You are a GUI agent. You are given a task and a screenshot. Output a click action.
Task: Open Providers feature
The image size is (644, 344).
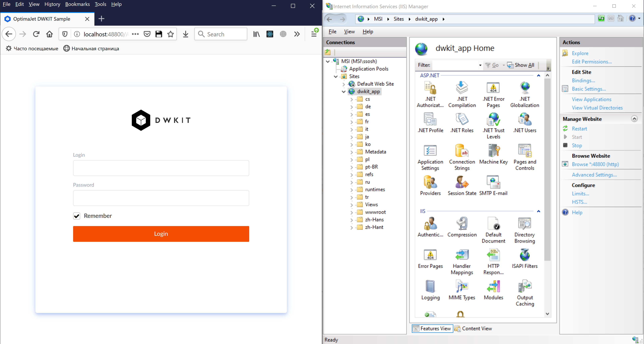click(430, 186)
